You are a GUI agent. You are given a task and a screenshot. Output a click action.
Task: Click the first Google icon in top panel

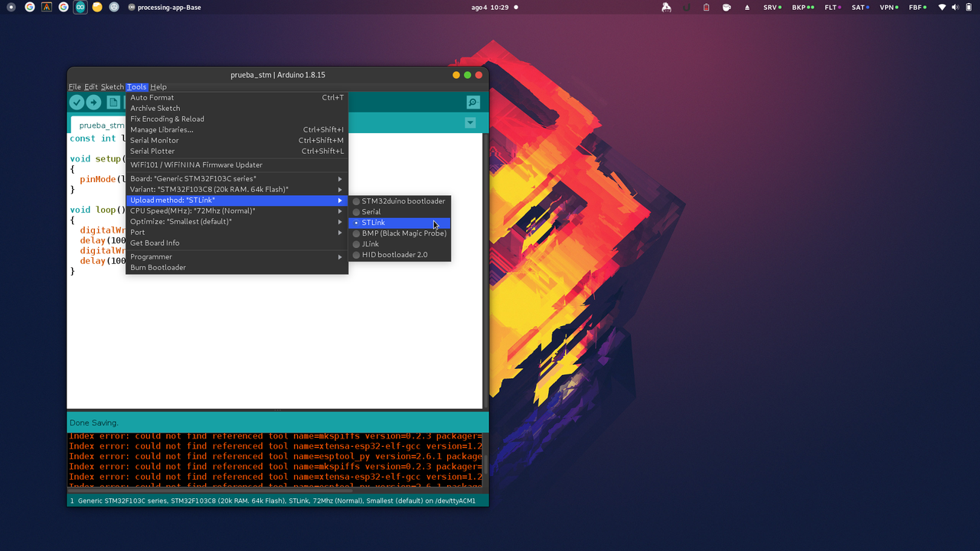[x=30, y=7]
